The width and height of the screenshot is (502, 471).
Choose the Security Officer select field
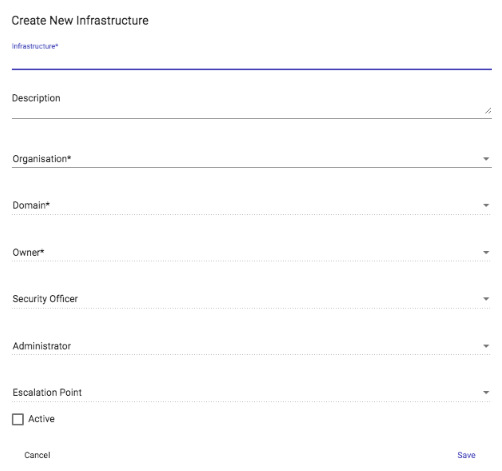(252, 299)
